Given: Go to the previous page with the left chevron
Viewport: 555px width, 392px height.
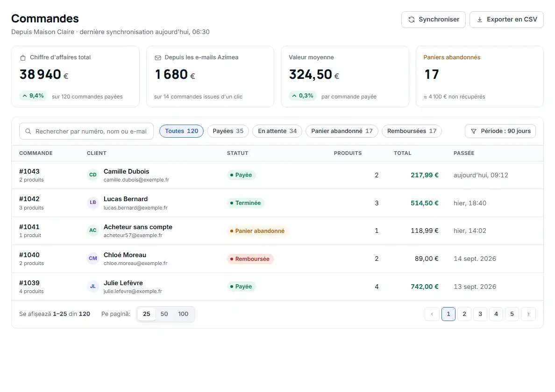Looking at the screenshot, I should point(432,314).
